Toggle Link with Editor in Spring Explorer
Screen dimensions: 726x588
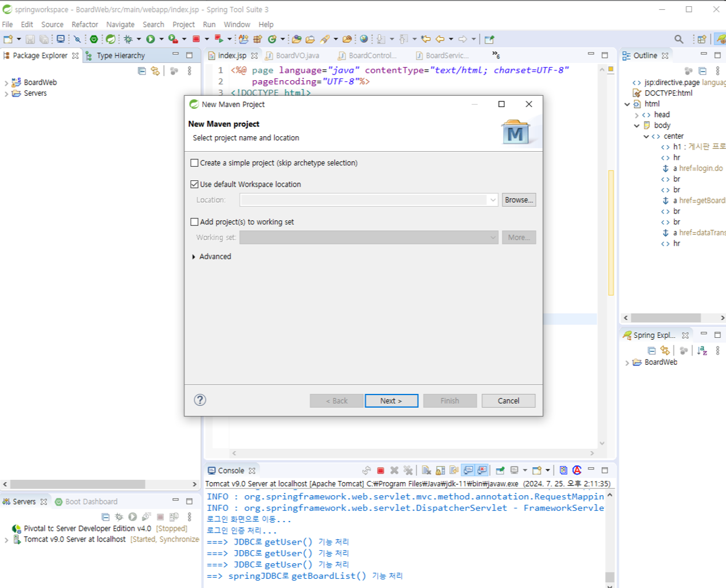pyautogui.click(x=665, y=350)
